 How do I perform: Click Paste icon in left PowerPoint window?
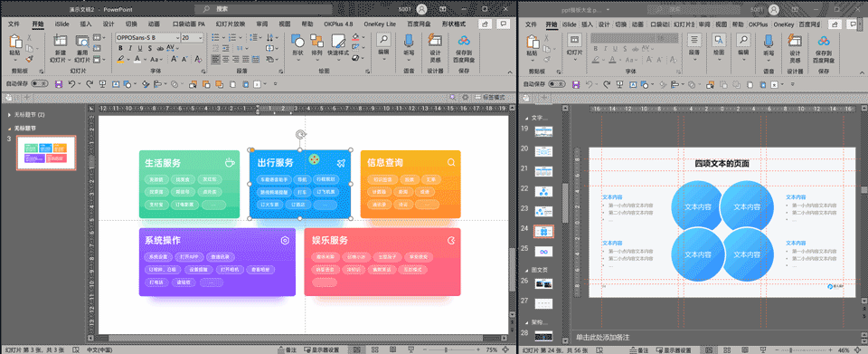pyautogui.click(x=16, y=43)
